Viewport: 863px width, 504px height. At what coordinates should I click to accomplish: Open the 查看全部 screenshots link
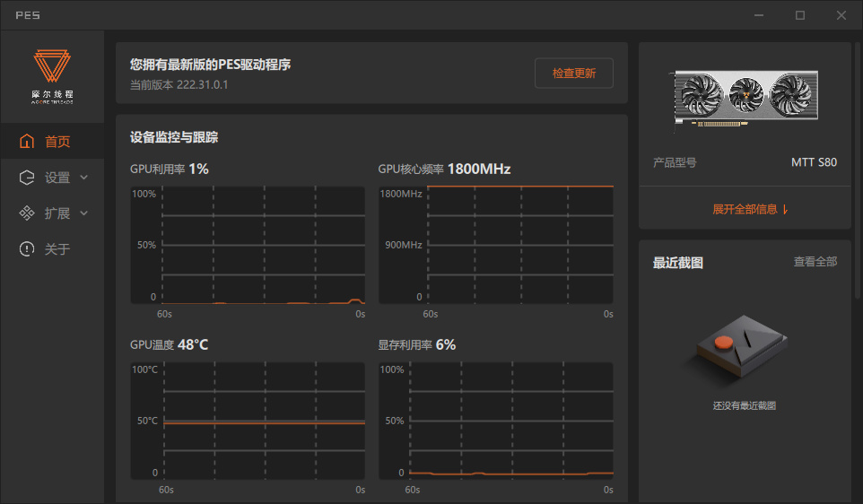click(815, 262)
